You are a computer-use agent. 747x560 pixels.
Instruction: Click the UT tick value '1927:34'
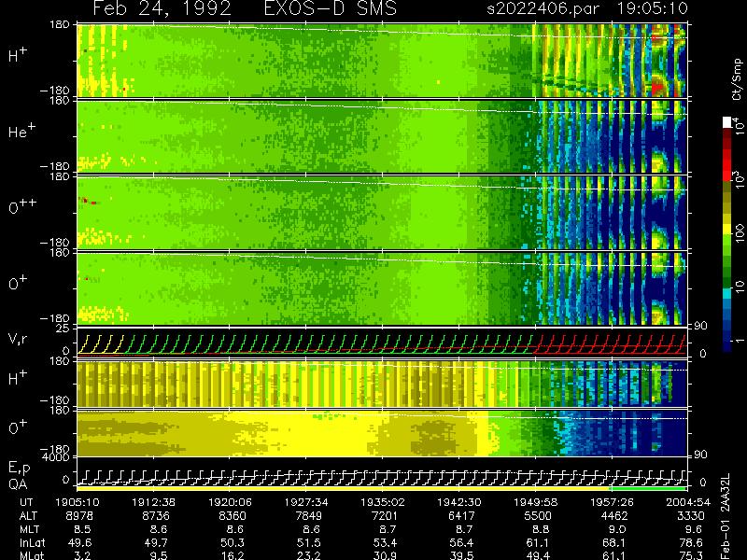click(306, 502)
